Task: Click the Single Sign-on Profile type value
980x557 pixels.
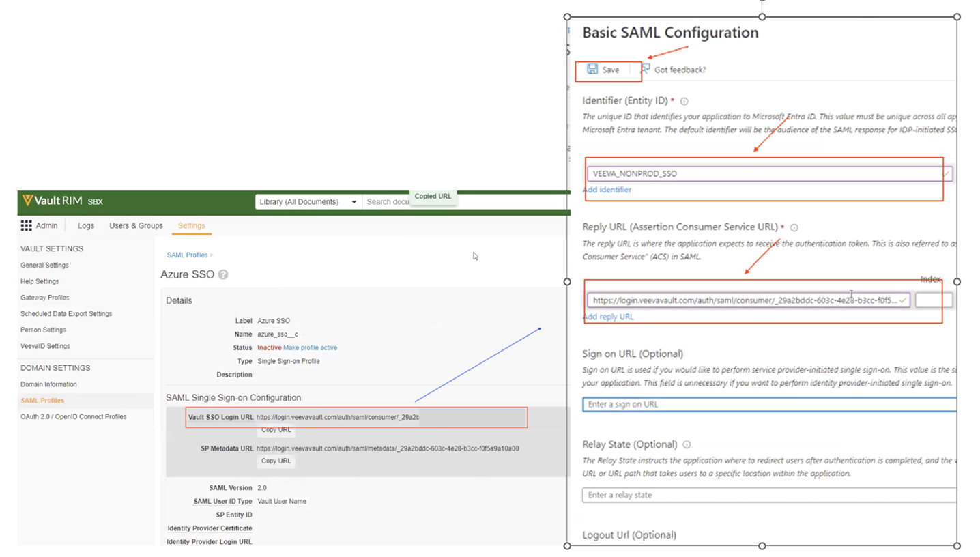Action: click(288, 361)
